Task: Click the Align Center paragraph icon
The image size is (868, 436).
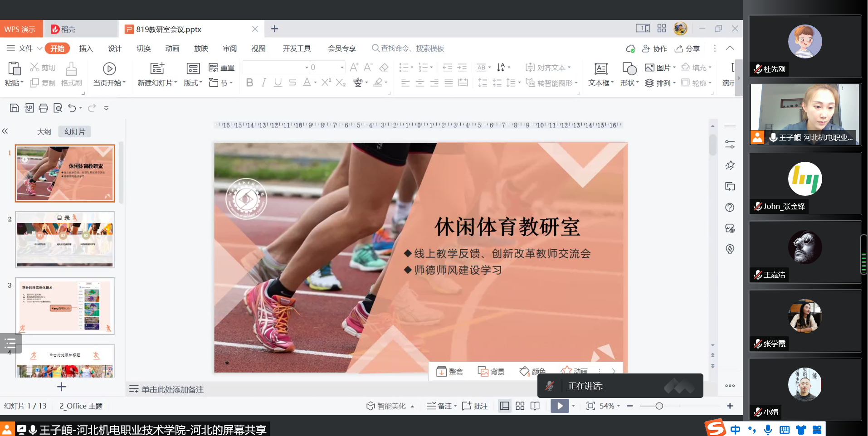Action: coord(420,82)
